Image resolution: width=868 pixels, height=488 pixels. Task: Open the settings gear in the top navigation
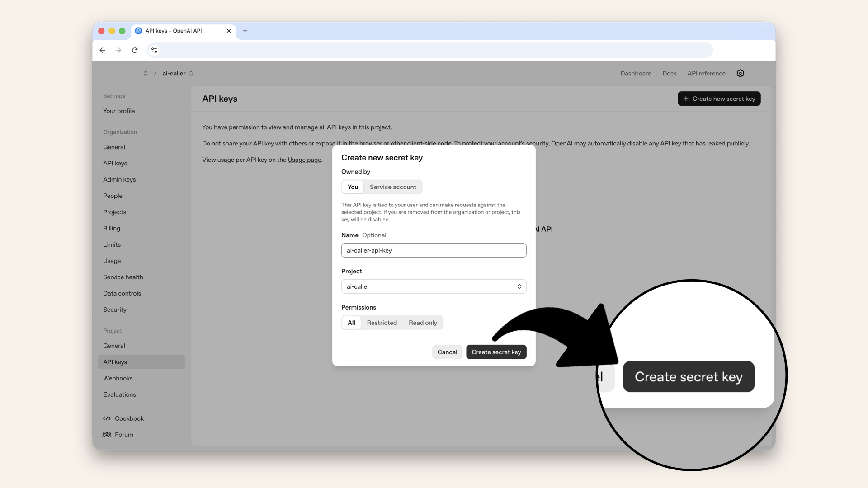[x=740, y=73]
